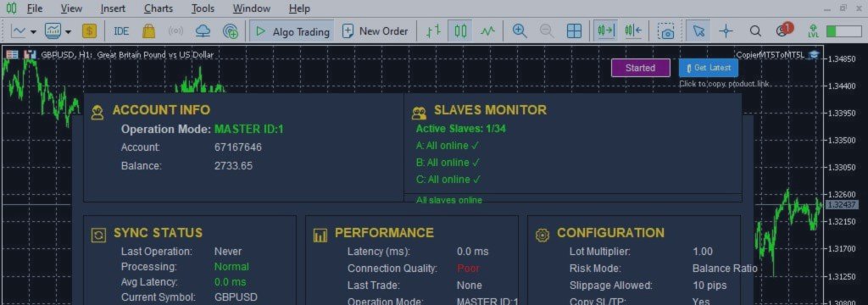Click the chart templates monitor icon

pyautogui.click(x=53, y=31)
